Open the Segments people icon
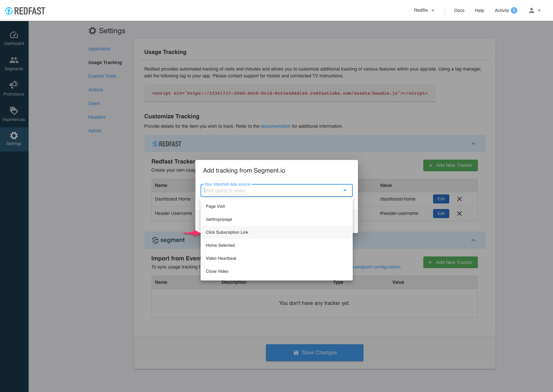Image resolution: width=553 pixels, height=392 pixels. [x=14, y=60]
